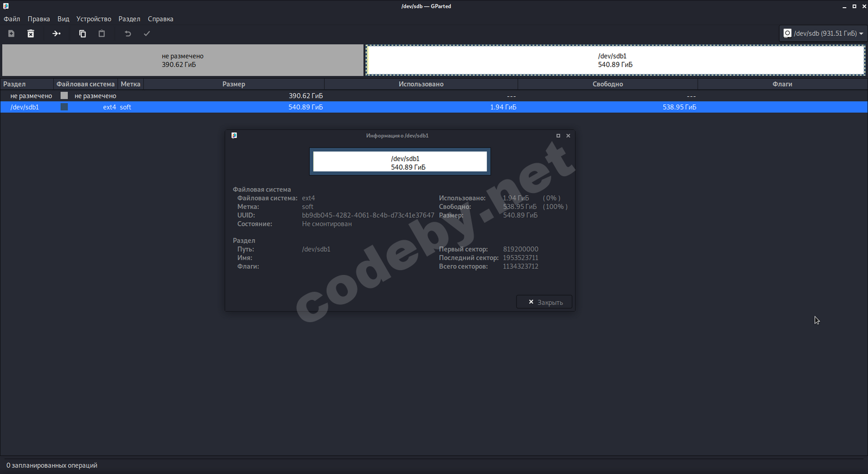Click the GParted app icon in title bar

pos(6,6)
